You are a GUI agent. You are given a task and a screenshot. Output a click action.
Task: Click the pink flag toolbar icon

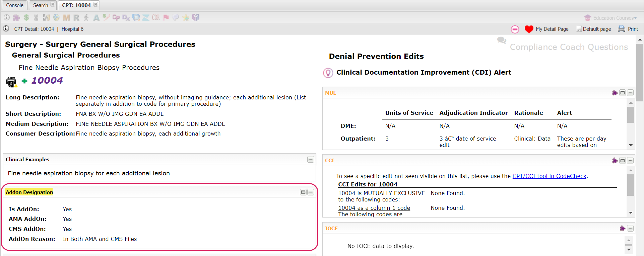point(166,17)
